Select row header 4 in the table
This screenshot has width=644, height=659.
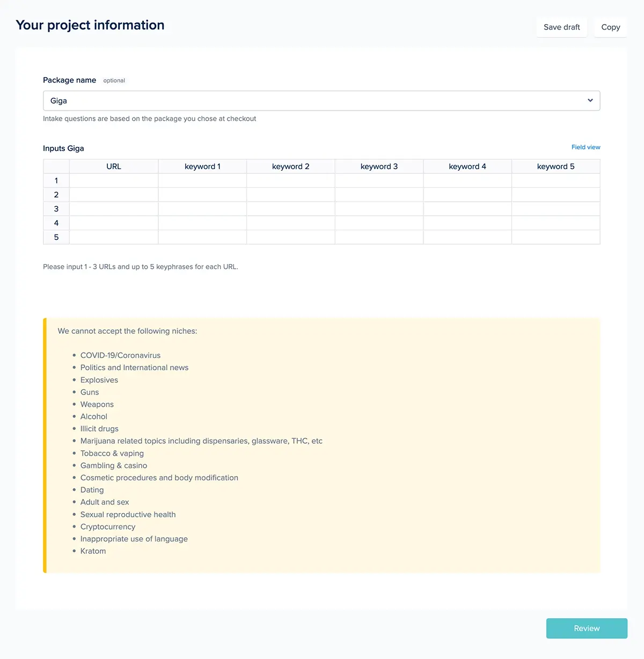pyautogui.click(x=56, y=223)
